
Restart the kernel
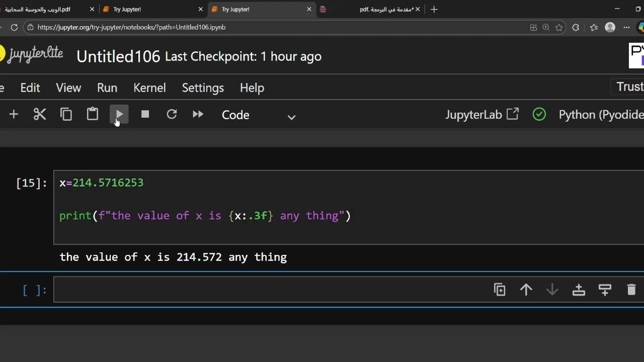tap(172, 115)
